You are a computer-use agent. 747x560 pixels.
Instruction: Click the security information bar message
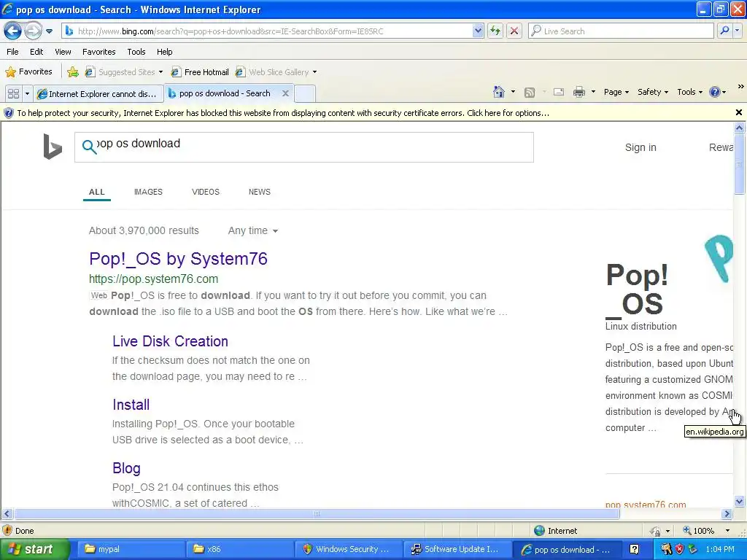point(283,113)
